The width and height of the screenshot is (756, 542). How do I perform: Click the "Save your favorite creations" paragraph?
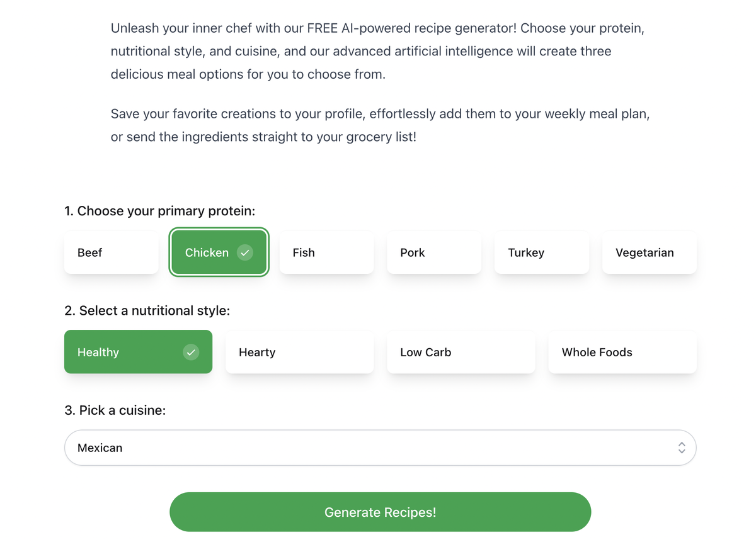[x=379, y=125]
